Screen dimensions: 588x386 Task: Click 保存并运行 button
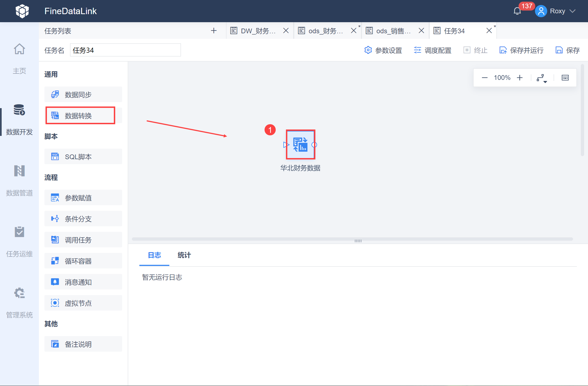521,50
